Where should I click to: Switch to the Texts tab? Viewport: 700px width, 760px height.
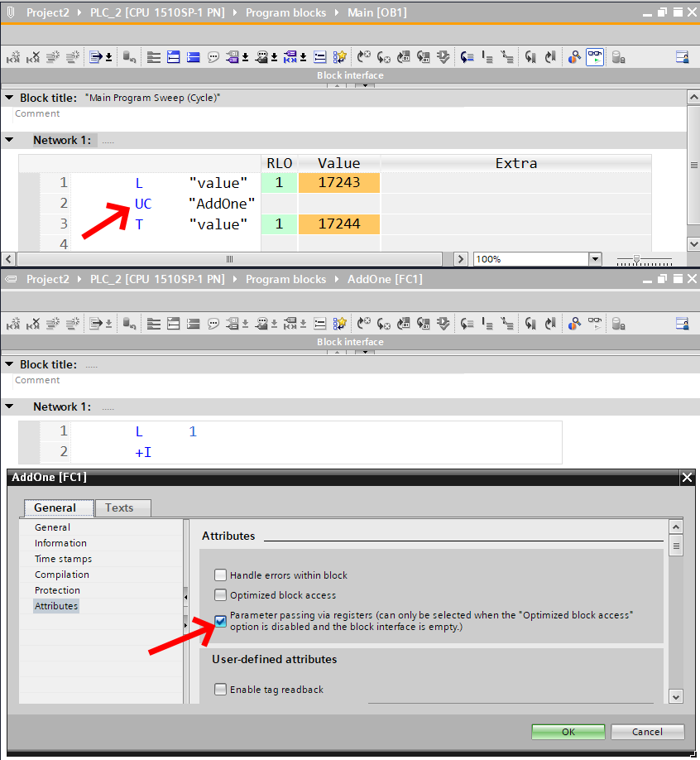click(x=123, y=508)
